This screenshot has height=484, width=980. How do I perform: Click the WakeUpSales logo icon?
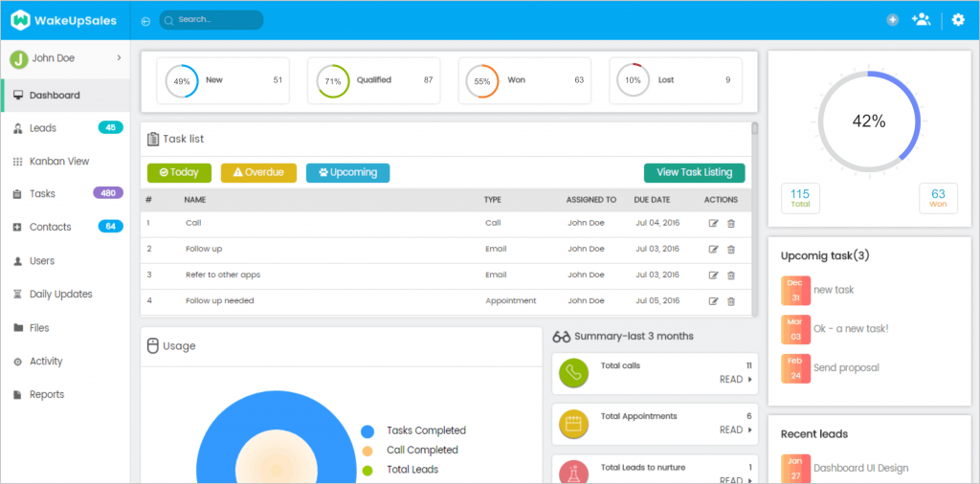21,20
